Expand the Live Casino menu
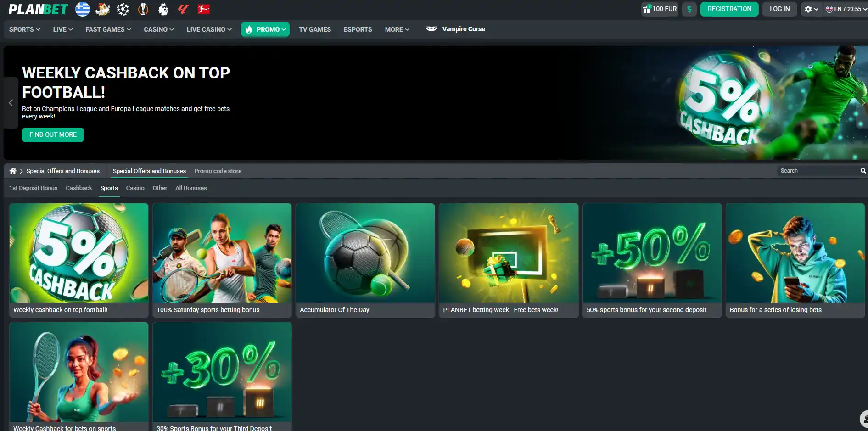Viewport: 868px width, 431px height. 209,29
